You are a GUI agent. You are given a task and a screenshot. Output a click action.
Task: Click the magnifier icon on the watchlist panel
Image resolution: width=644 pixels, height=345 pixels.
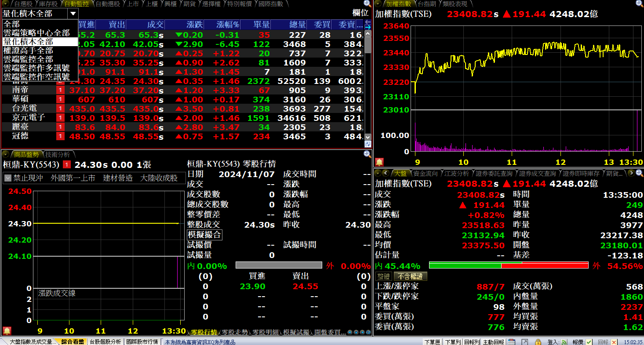(x=367, y=4)
